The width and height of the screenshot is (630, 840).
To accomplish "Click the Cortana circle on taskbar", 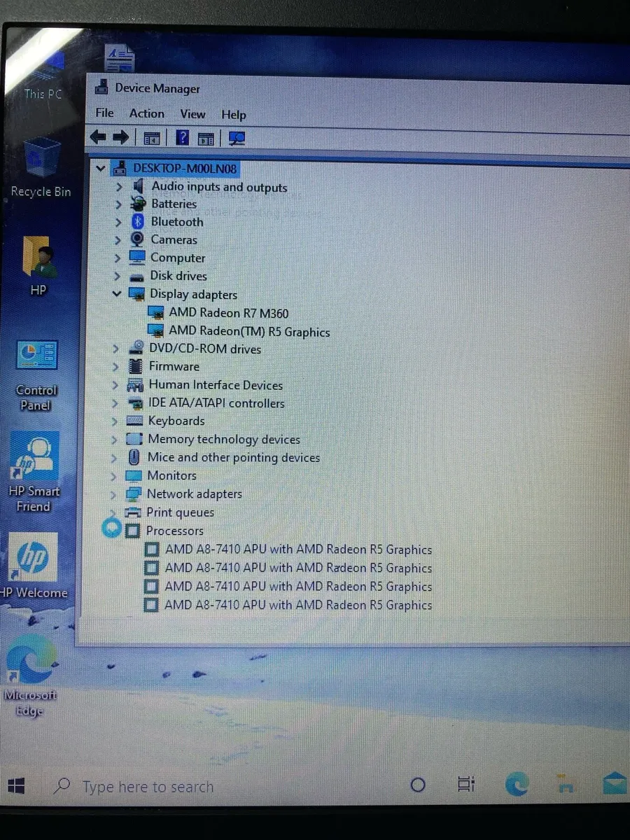I will [x=418, y=785].
